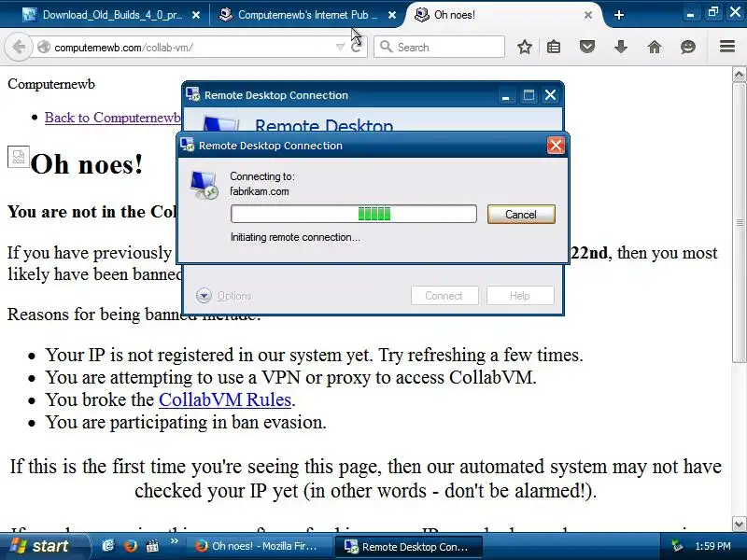Show bookmarks list icon

pyautogui.click(x=553, y=47)
